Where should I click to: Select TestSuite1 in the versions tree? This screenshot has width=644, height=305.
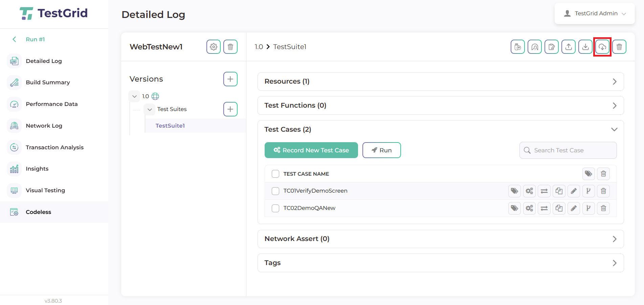click(170, 126)
